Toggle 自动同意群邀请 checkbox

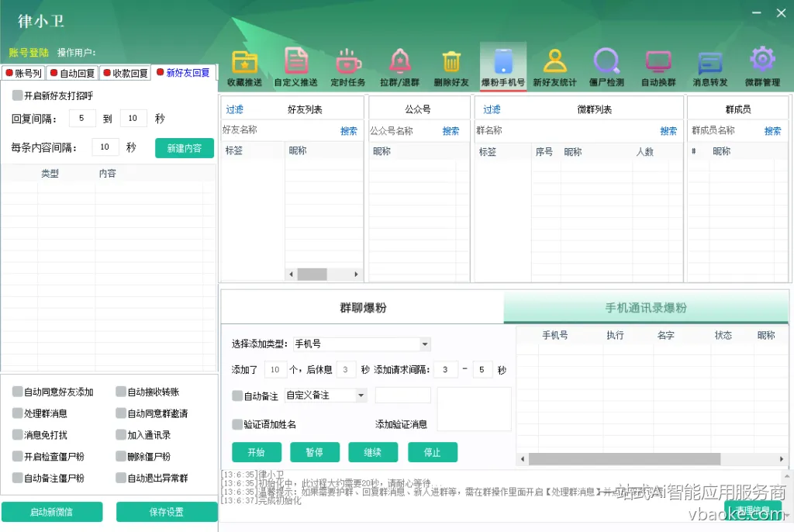[x=120, y=413]
